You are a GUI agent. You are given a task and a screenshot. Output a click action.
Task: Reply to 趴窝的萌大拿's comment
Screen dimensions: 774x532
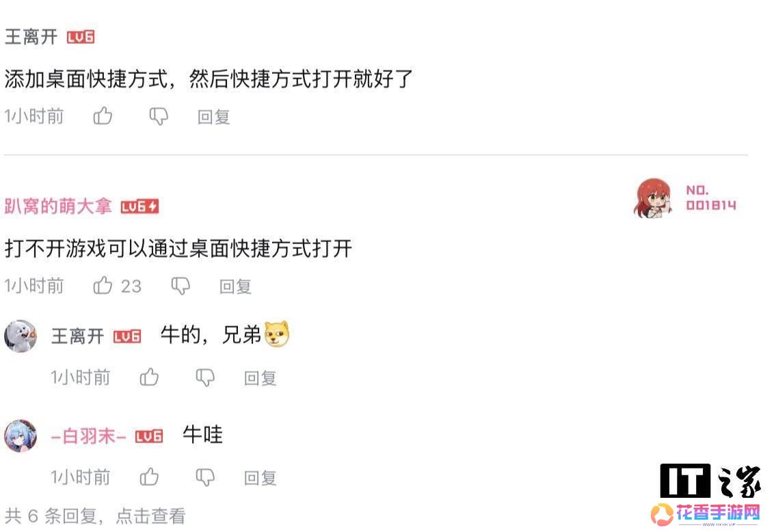[235, 287]
